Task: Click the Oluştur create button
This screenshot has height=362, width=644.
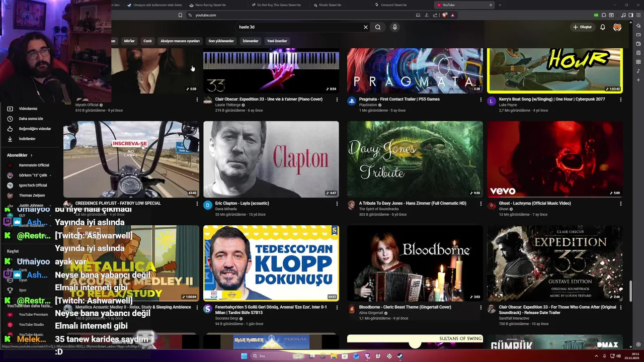Action: (583, 27)
